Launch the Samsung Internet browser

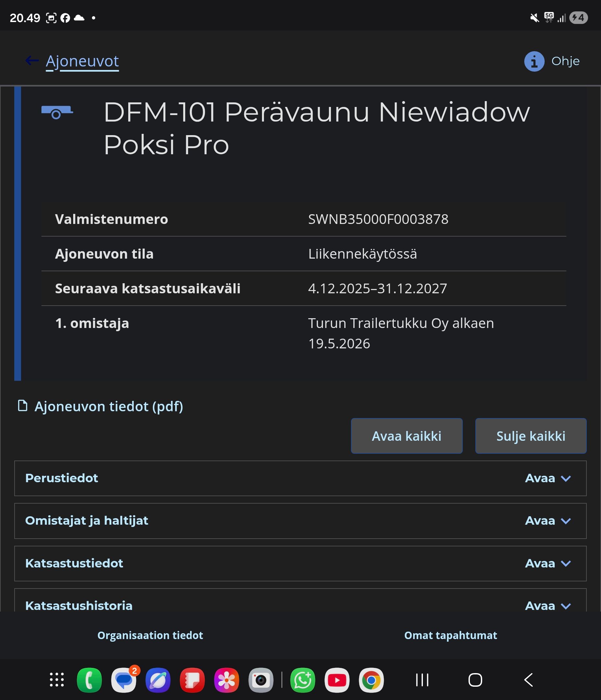click(158, 680)
